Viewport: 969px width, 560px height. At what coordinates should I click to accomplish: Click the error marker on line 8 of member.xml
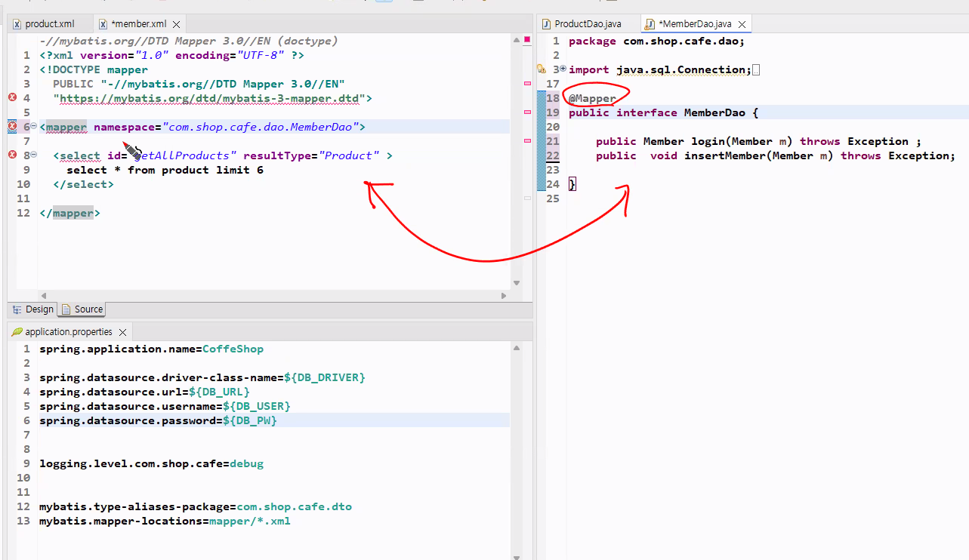[12, 155]
